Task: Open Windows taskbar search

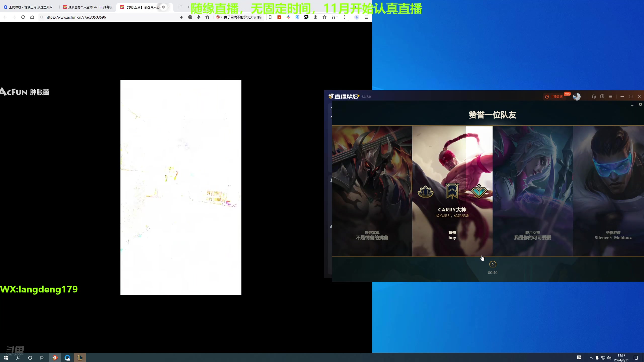Action: click(18, 357)
